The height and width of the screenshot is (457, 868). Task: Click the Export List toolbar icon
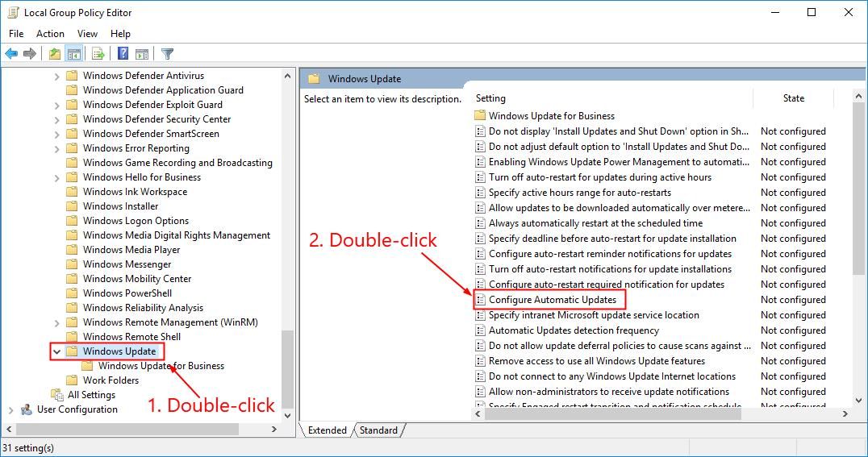[x=98, y=54]
